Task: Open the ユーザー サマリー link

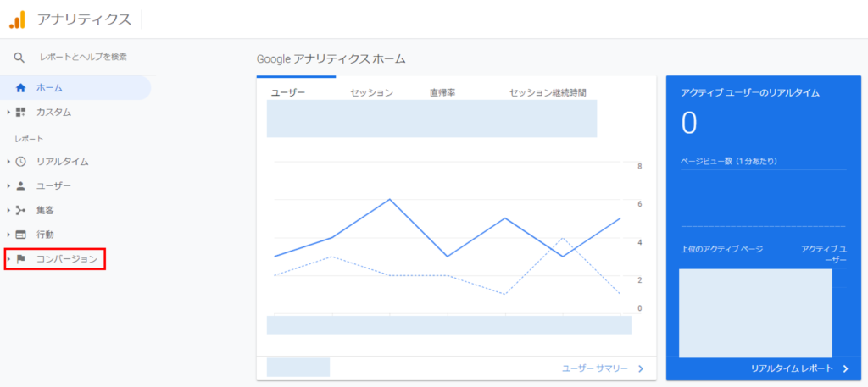Action: pos(595,368)
